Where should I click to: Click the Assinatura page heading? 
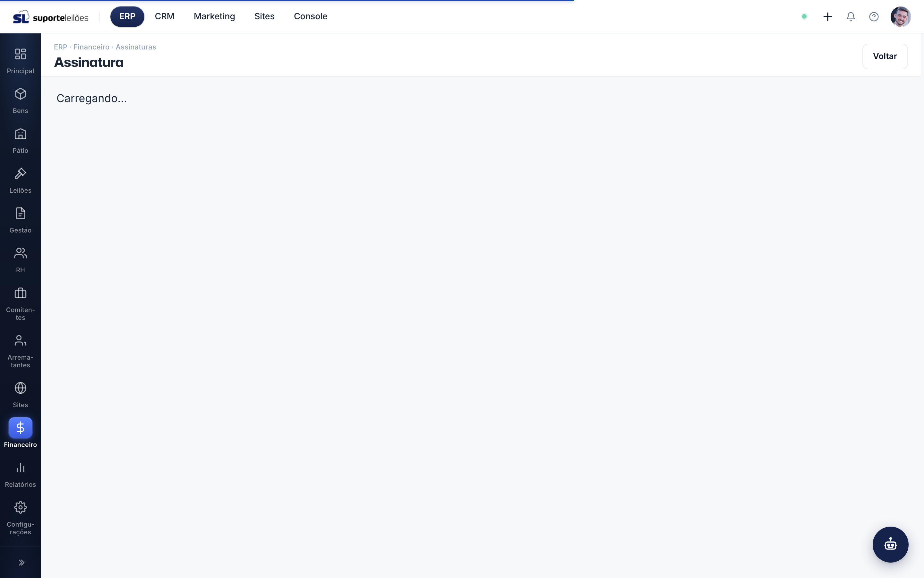coord(89,62)
